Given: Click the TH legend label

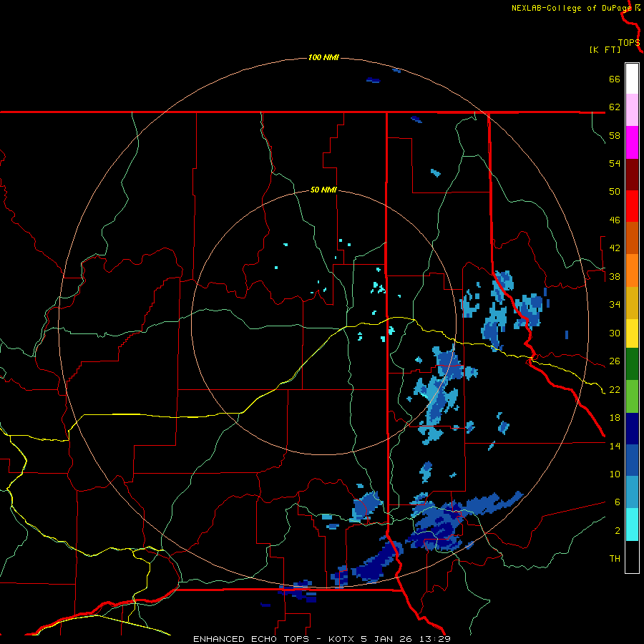Looking at the screenshot, I should click(615, 559).
